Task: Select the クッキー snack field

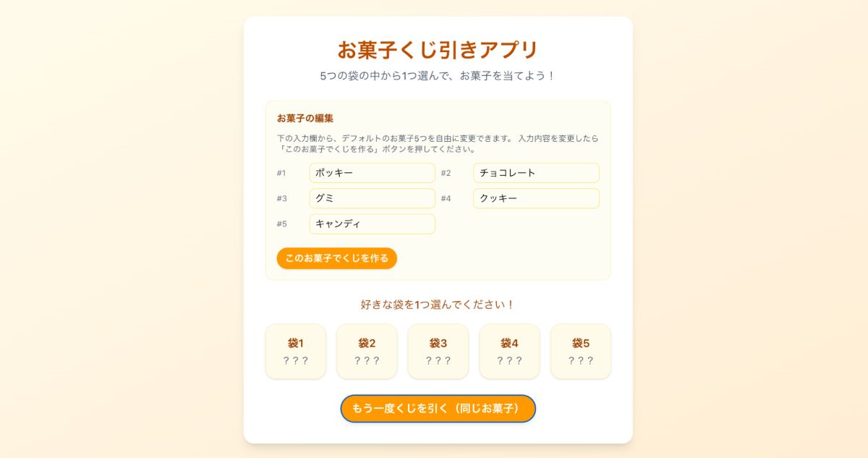Action: click(536, 198)
